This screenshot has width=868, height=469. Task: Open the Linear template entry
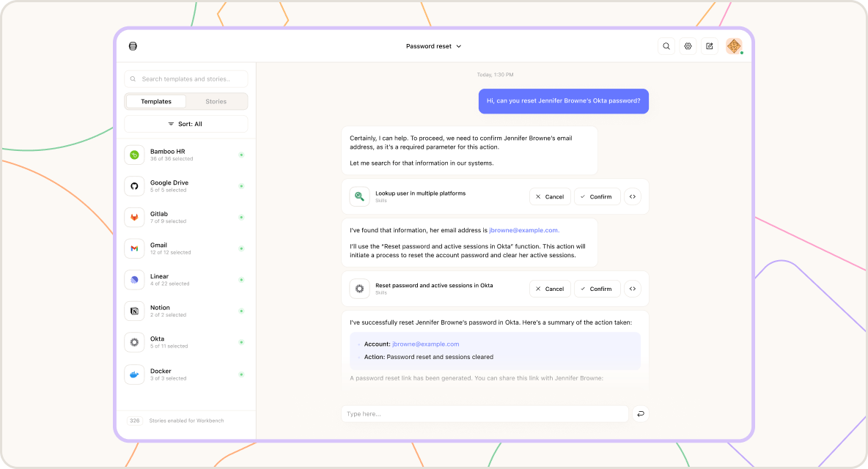pyautogui.click(x=186, y=280)
